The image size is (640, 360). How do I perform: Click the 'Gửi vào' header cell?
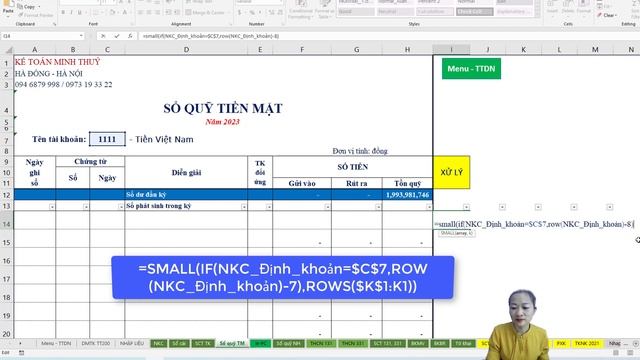click(302, 183)
